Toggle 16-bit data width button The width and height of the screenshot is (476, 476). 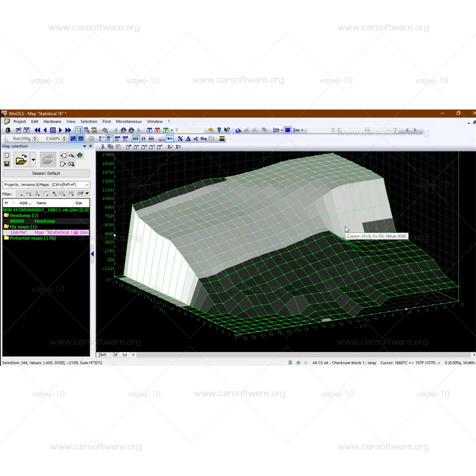coord(109,139)
